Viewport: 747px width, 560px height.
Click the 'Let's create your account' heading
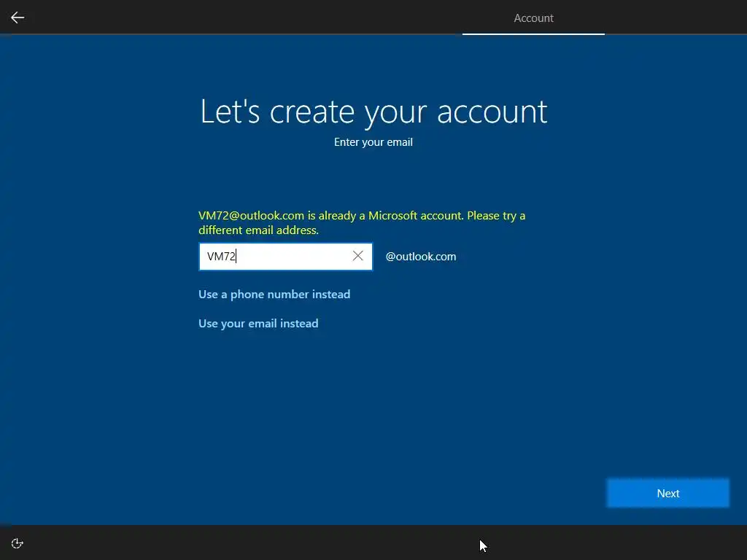pyautogui.click(x=373, y=112)
